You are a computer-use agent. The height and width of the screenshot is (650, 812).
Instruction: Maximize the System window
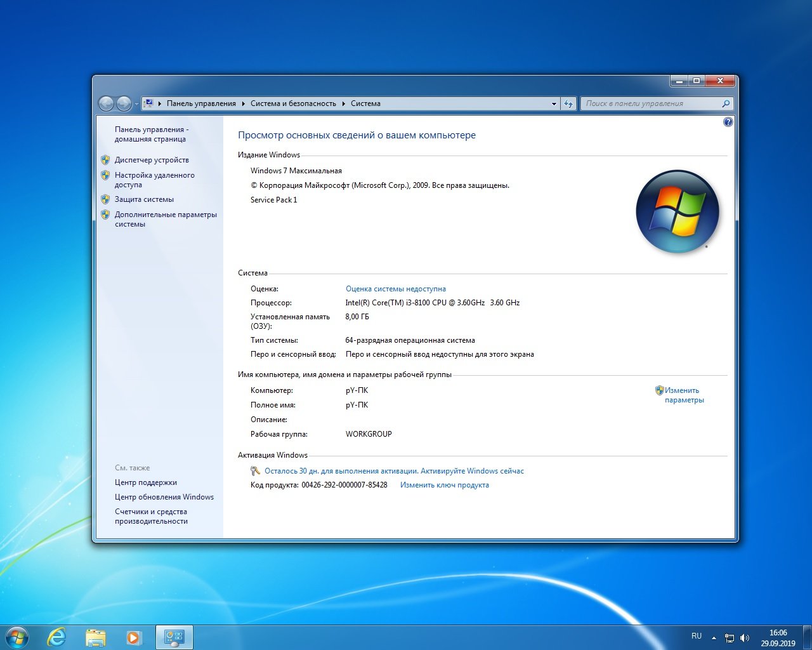(x=696, y=81)
